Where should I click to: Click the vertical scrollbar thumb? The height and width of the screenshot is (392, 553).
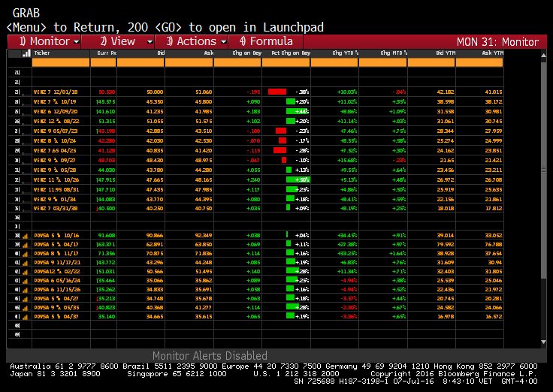pos(543,170)
